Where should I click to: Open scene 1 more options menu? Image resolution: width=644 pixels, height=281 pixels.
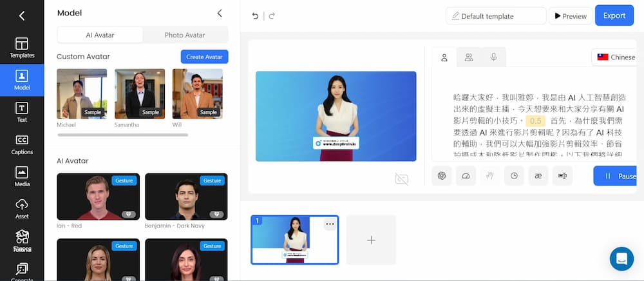330,224
